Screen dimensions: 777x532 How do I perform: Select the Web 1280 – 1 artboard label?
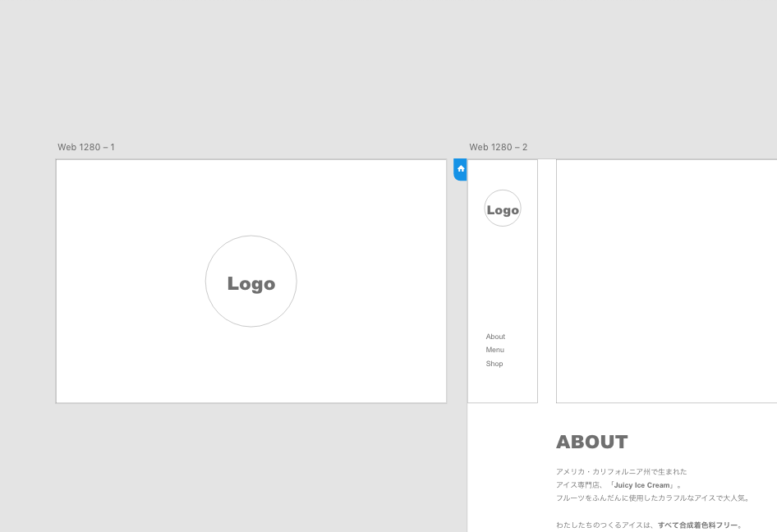pos(86,147)
